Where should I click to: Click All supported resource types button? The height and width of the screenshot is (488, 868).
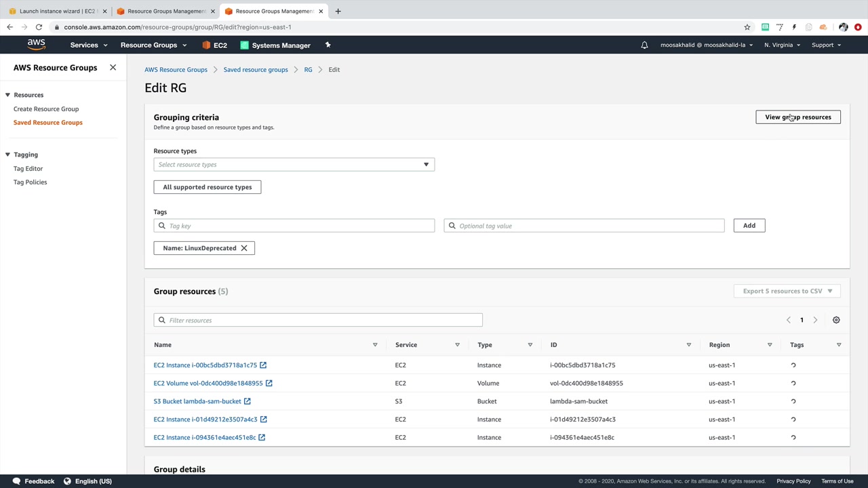(x=208, y=187)
